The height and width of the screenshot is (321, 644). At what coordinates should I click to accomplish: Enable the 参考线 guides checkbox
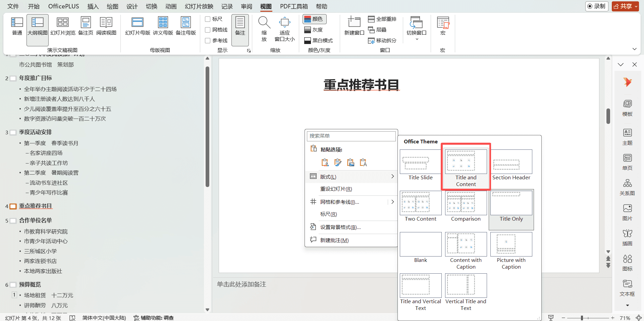point(208,41)
